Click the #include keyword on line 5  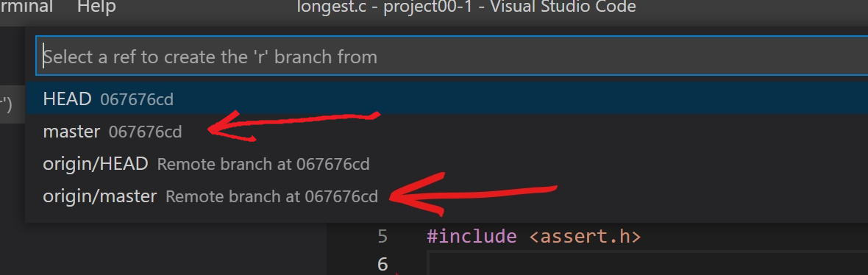tap(472, 237)
